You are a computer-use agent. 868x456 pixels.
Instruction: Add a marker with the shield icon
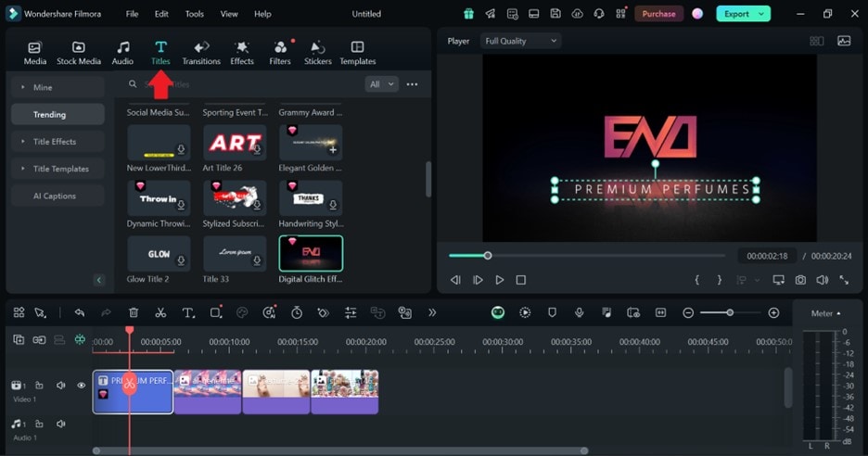tap(552, 312)
